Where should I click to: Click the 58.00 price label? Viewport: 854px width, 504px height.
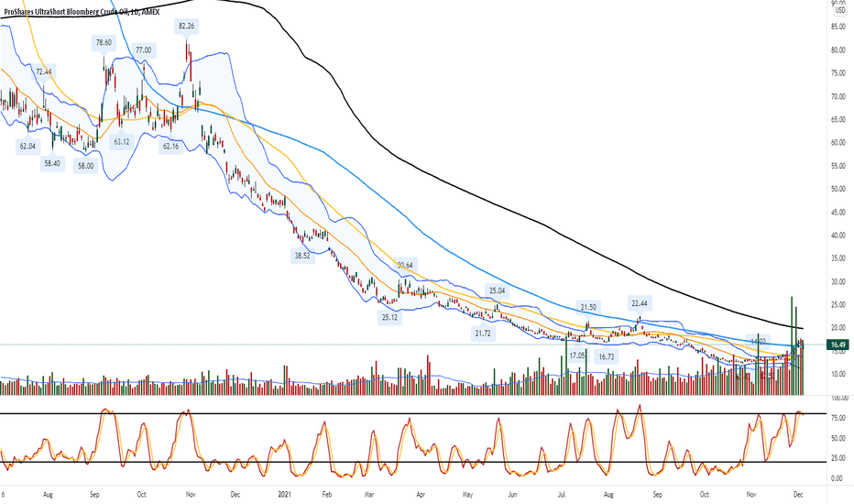85,166
